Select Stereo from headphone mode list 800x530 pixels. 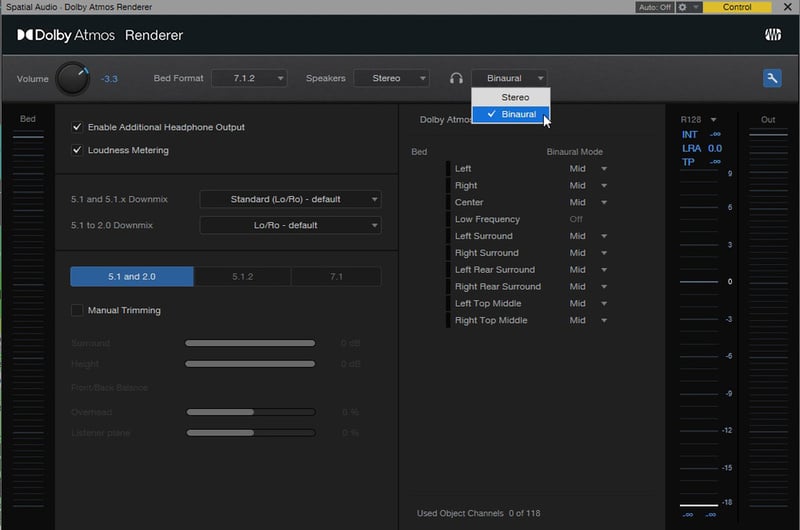pyautogui.click(x=514, y=97)
